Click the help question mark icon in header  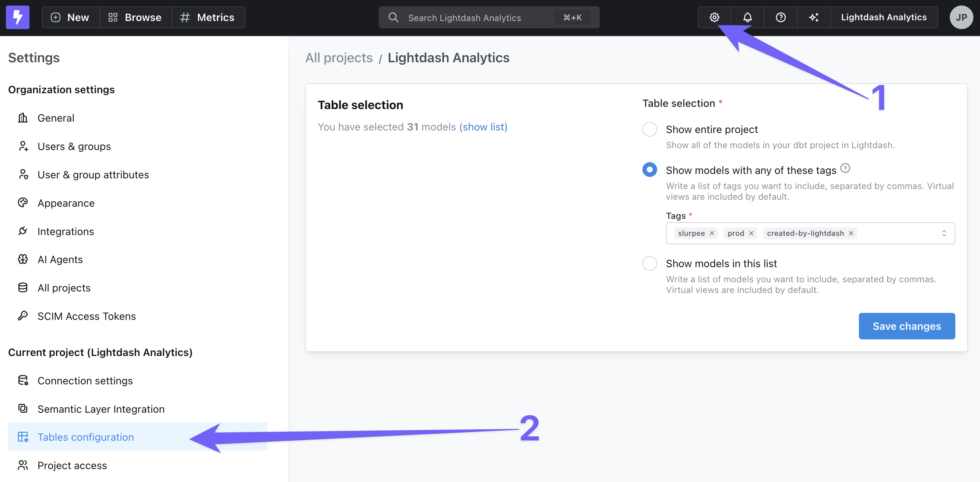point(780,17)
